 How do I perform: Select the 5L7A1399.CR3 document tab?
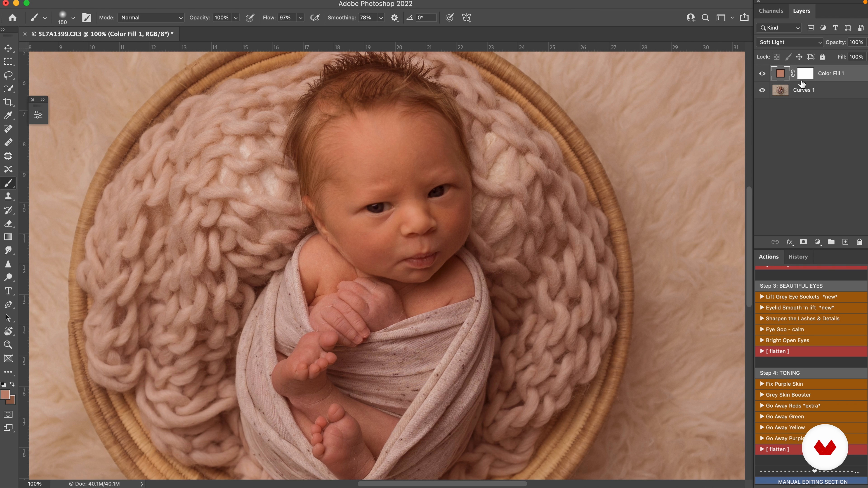(x=102, y=34)
